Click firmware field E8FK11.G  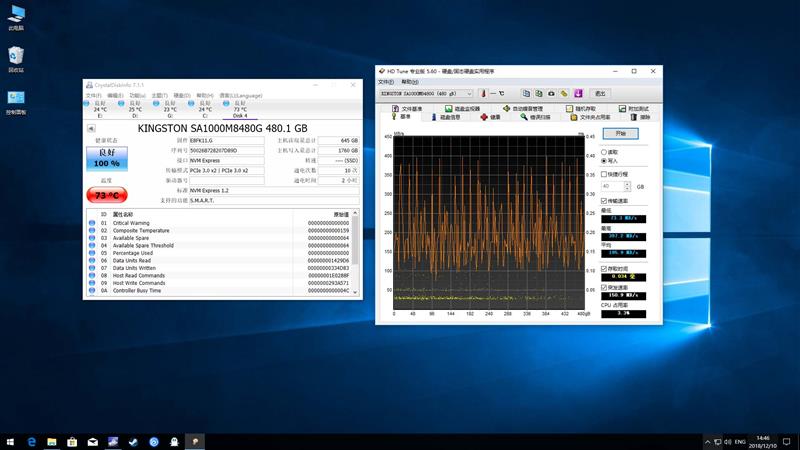(x=227, y=140)
